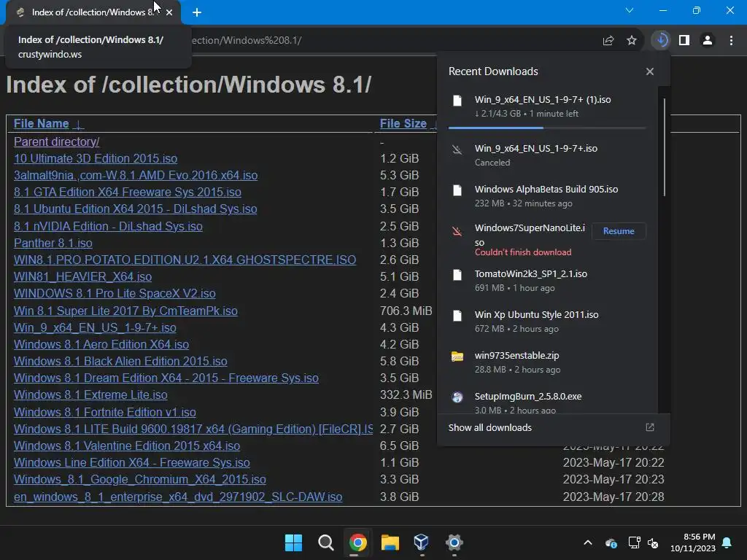Open Win 8.1 Super Lite 2017 CmTeamPk link
The width and height of the screenshot is (747, 560).
[x=125, y=311]
